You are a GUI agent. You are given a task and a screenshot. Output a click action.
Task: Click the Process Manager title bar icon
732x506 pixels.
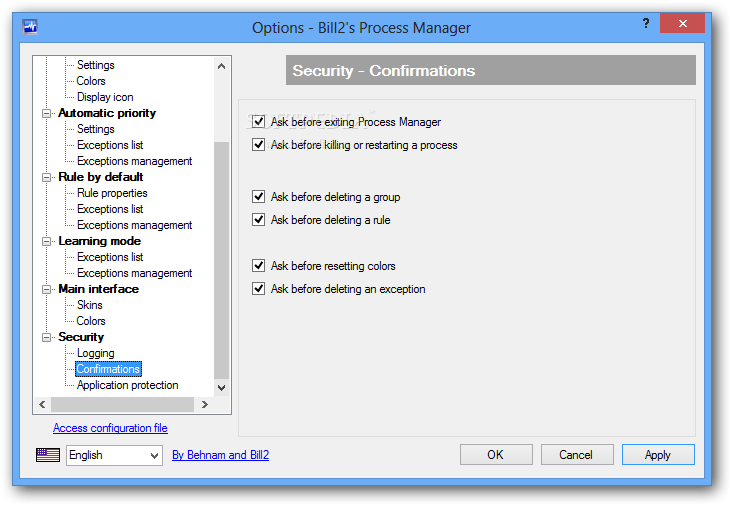(x=30, y=27)
